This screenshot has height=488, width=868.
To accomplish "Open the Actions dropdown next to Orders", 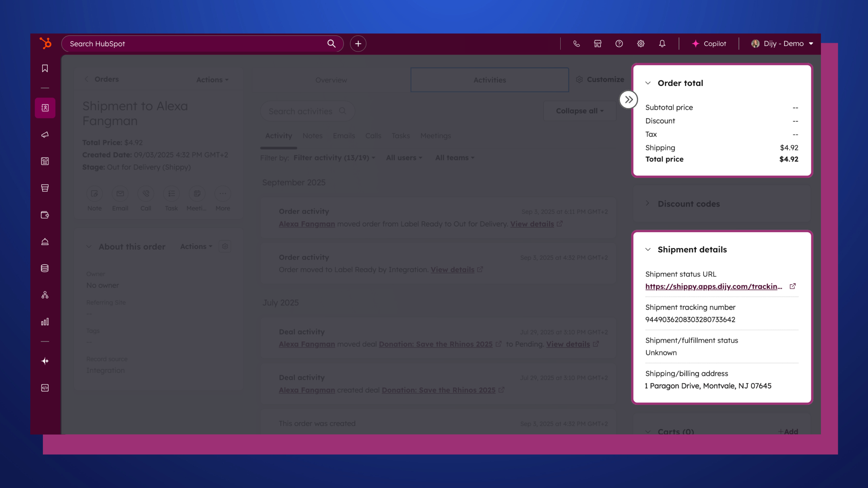I will click(211, 80).
